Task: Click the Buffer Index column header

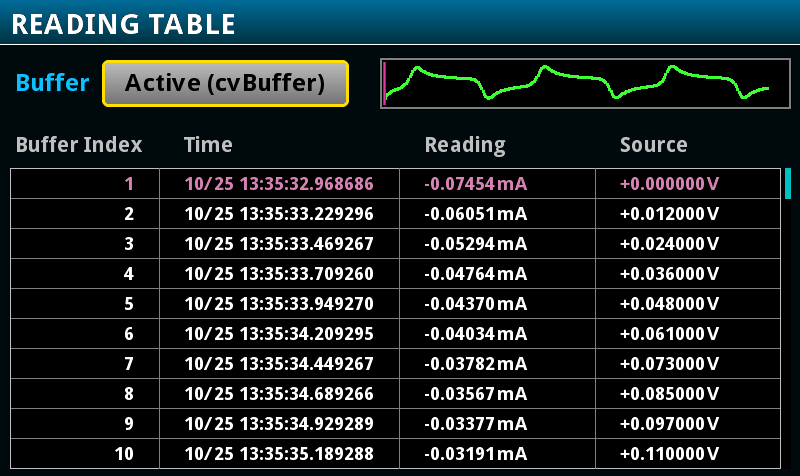Action: point(79,145)
